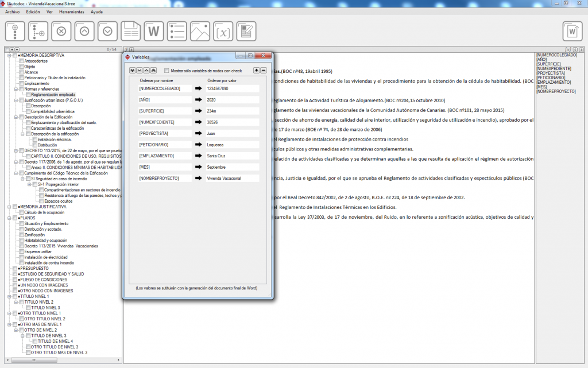Click the image picture toolbar icon
This screenshot has width=588, height=368.
[x=200, y=31]
